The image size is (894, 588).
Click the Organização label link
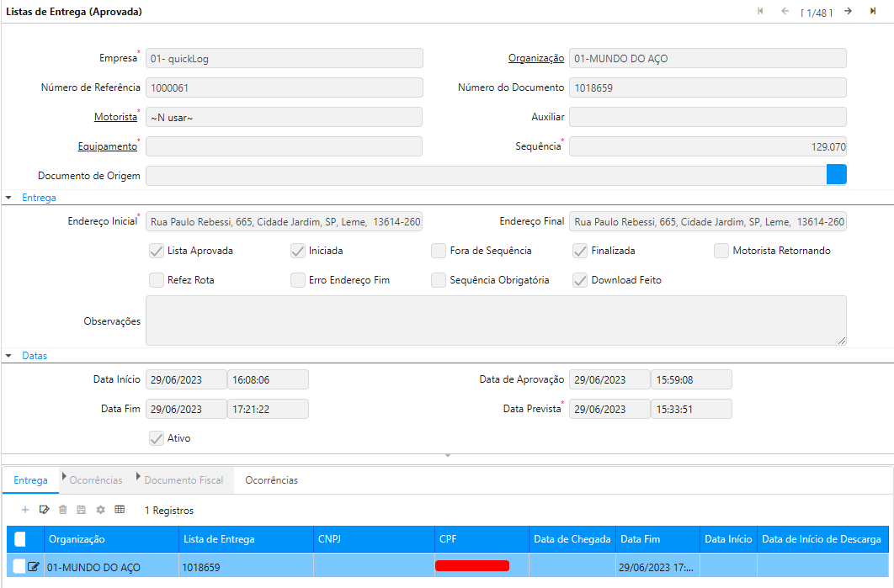pyautogui.click(x=535, y=58)
